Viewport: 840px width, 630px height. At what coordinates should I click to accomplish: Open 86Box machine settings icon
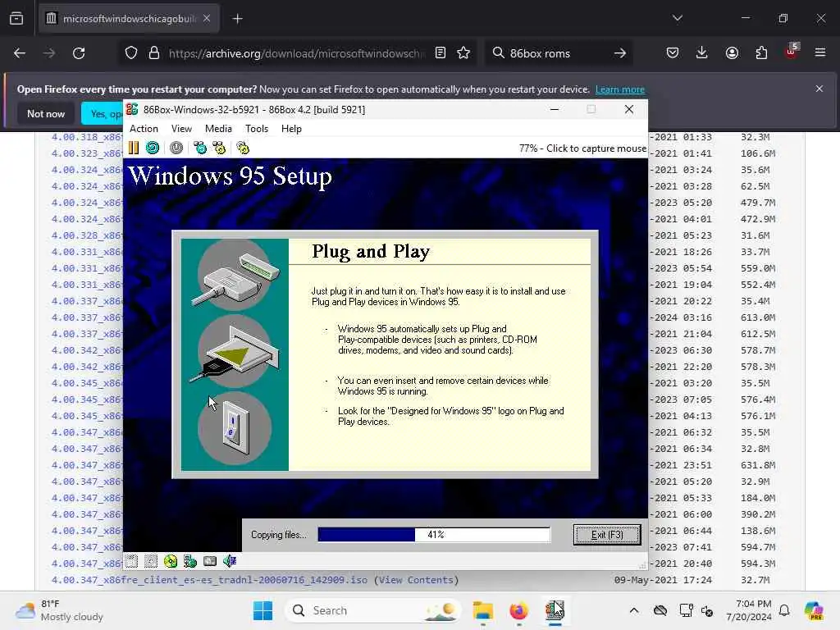click(243, 148)
